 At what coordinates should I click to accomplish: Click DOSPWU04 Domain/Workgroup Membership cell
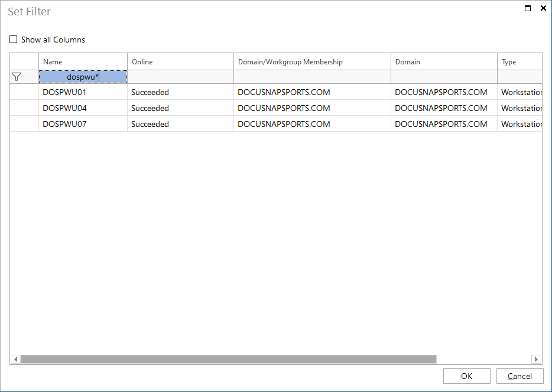click(312, 108)
